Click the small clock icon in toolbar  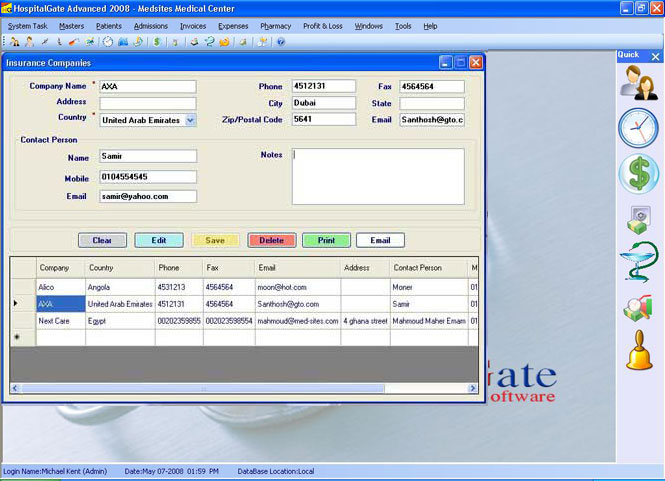(x=108, y=42)
